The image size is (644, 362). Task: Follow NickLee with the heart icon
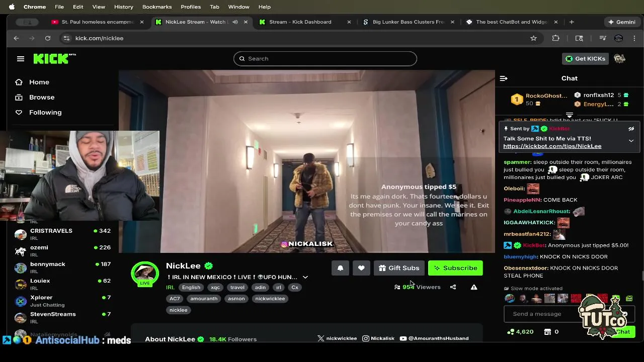click(x=361, y=268)
